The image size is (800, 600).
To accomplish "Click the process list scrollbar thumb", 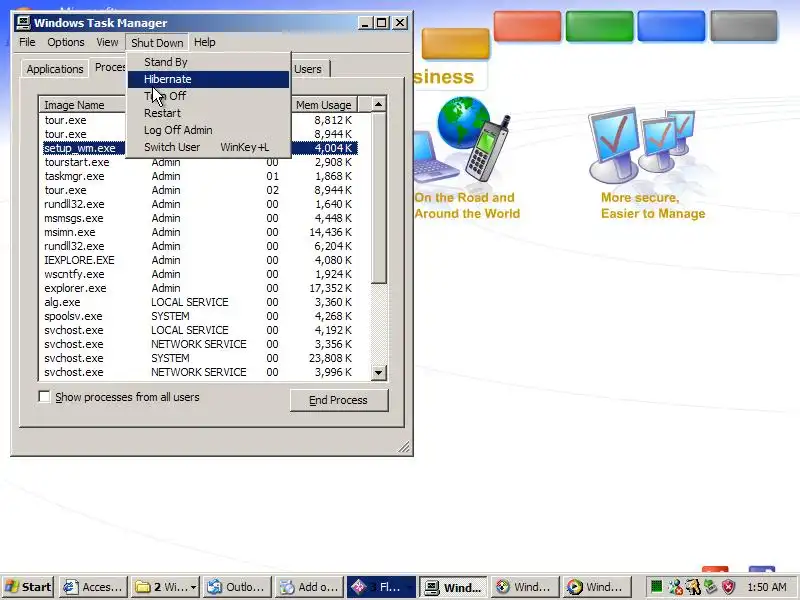I will click(x=379, y=198).
